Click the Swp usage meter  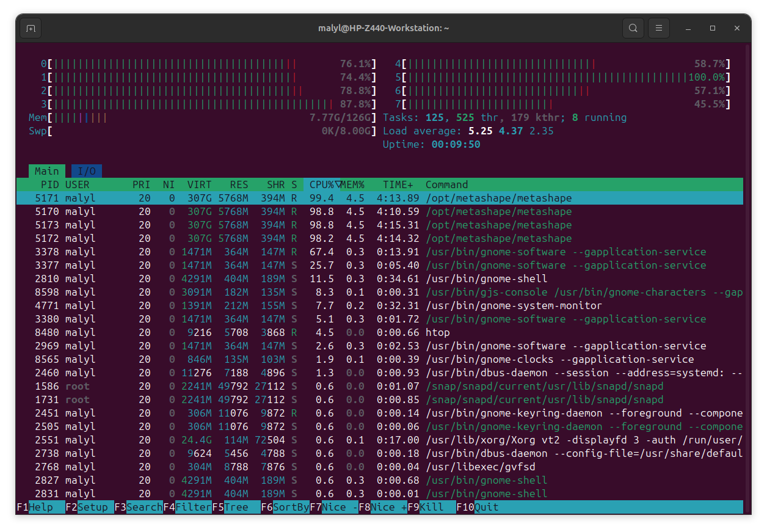[203, 131]
